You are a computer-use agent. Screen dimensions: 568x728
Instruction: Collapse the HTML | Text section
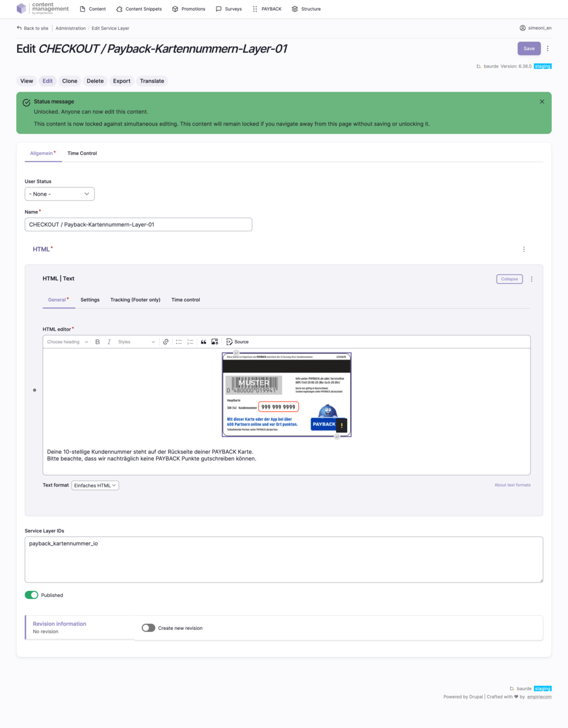click(509, 279)
